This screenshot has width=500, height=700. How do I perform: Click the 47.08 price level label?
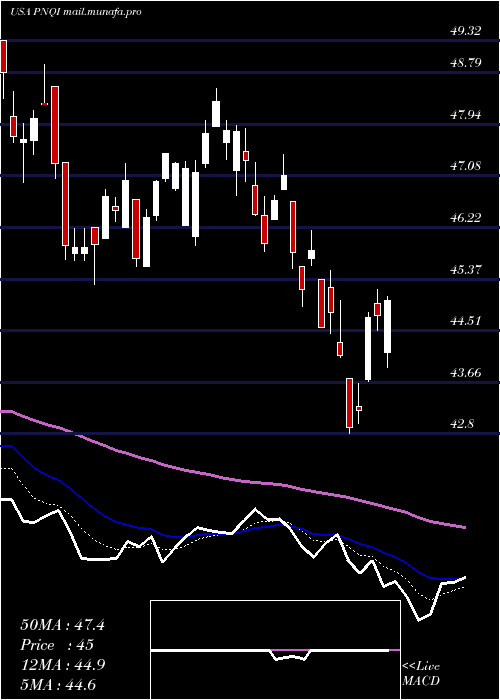pyautogui.click(x=466, y=167)
